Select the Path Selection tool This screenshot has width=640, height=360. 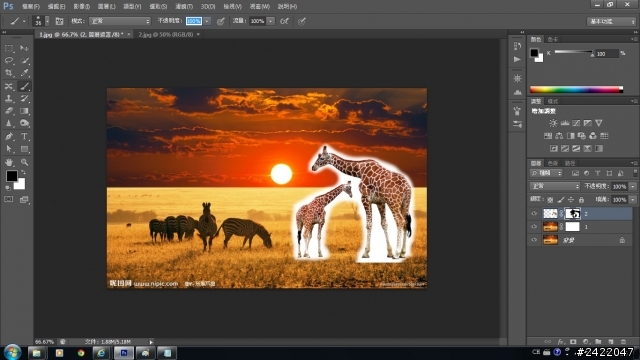point(9,149)
